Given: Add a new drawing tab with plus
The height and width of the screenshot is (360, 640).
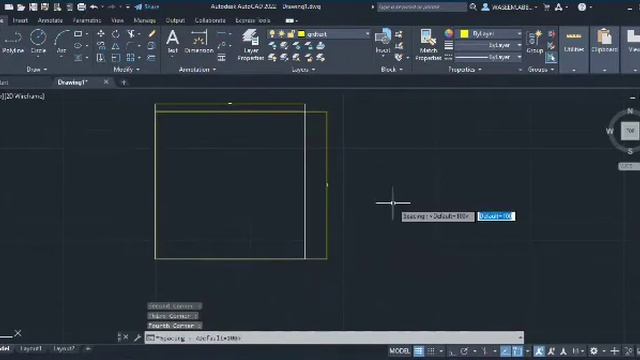Looking at the screenshot, I should click(124, 82).
